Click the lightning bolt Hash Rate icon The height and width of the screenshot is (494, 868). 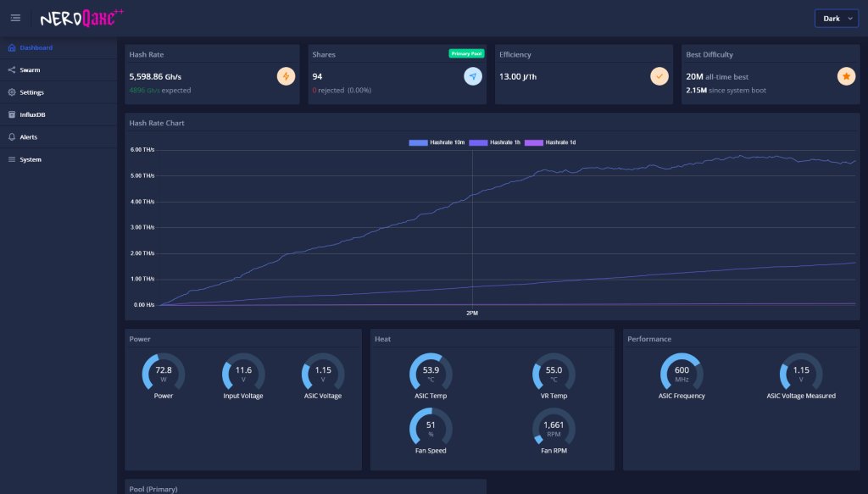tap(286, 76)
